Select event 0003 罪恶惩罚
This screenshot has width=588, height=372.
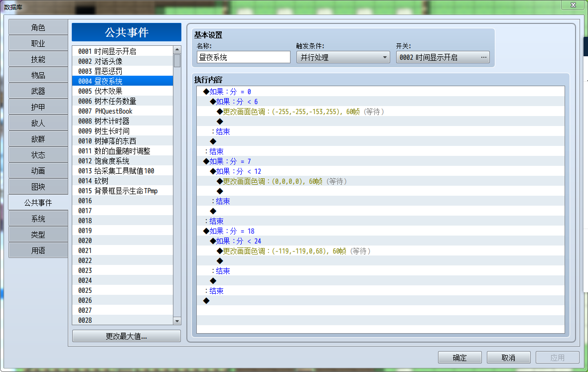(123, 71)
